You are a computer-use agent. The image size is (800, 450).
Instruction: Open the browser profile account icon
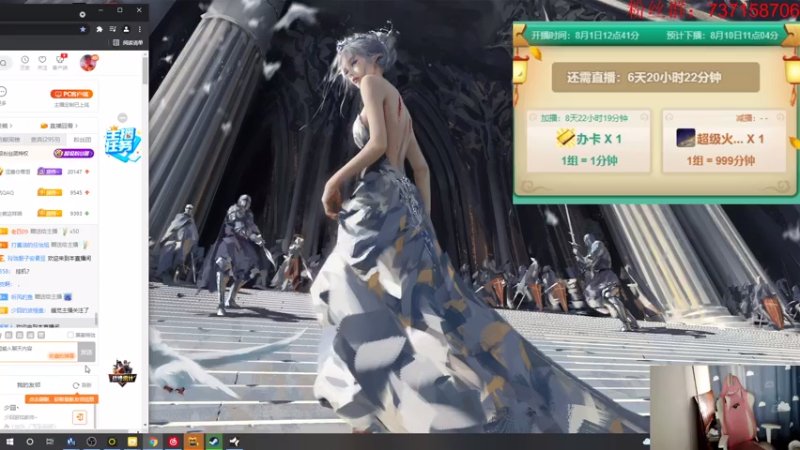click(126, 30)
